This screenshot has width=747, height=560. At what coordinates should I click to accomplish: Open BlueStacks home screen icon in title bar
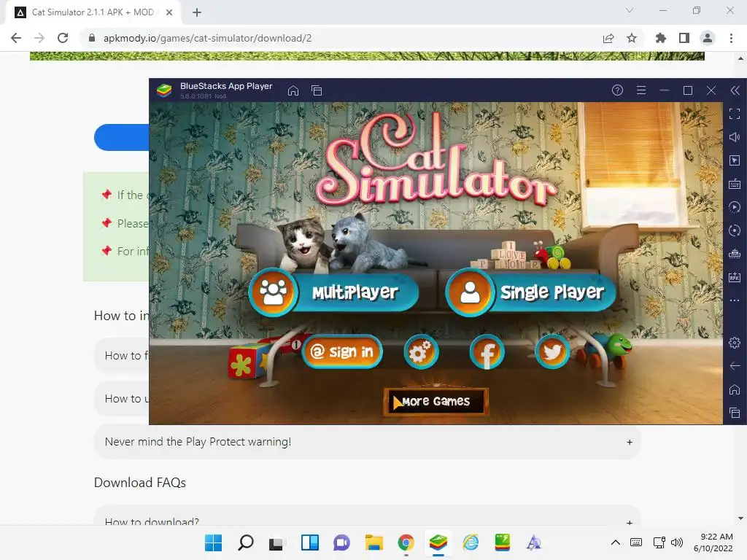tap(293, 90)
